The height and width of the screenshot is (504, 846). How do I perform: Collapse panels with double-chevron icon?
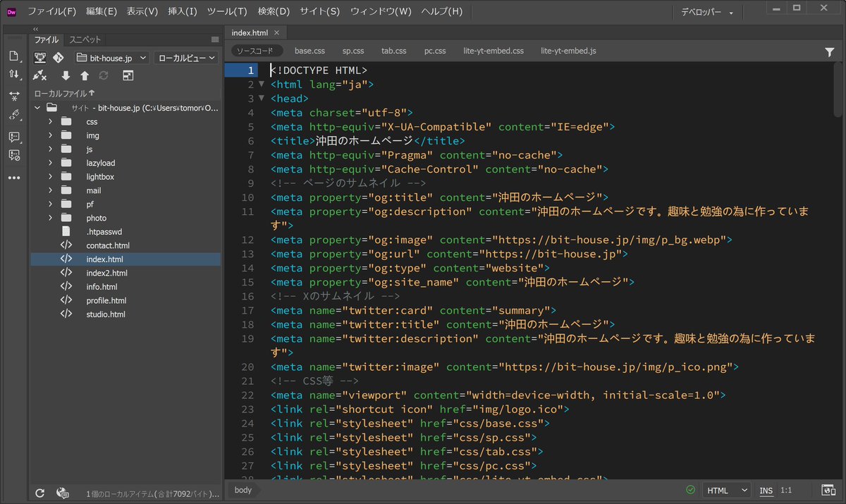click(36, 29)
